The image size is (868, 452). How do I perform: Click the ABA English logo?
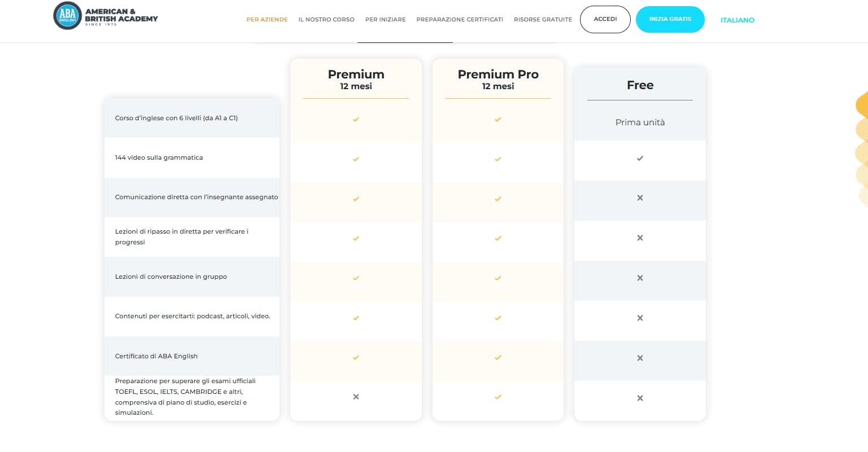coord(106,16)
